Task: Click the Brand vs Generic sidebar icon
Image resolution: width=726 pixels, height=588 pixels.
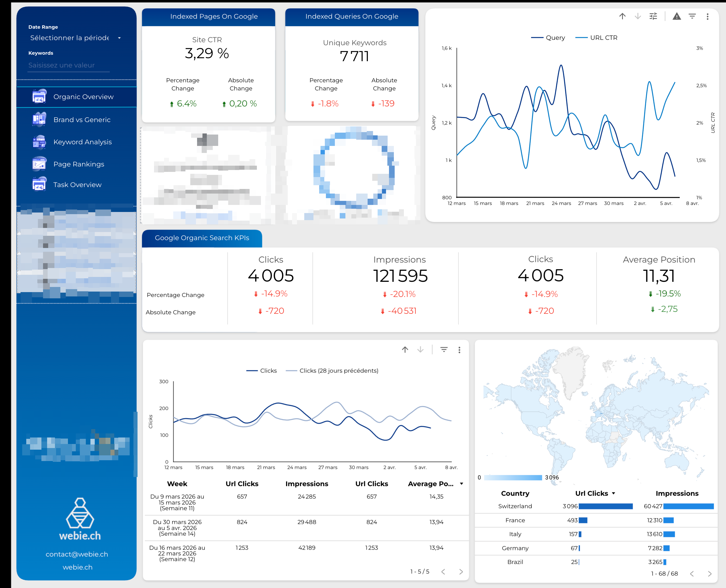Action: 39,120
